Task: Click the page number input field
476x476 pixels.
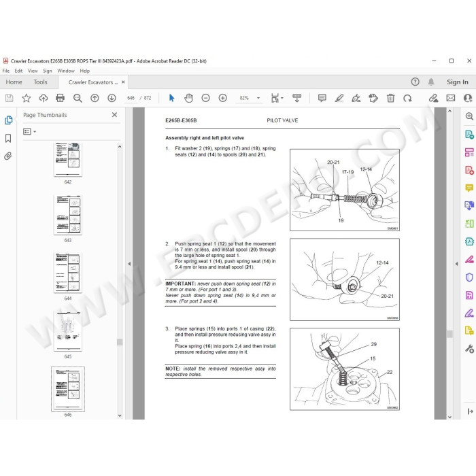Action: coord(131,98)
